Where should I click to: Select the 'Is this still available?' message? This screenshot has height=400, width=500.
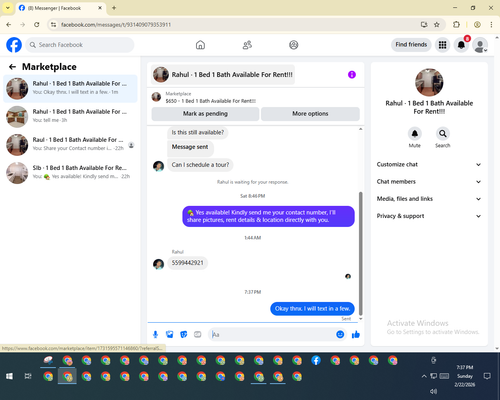(198, 132)
